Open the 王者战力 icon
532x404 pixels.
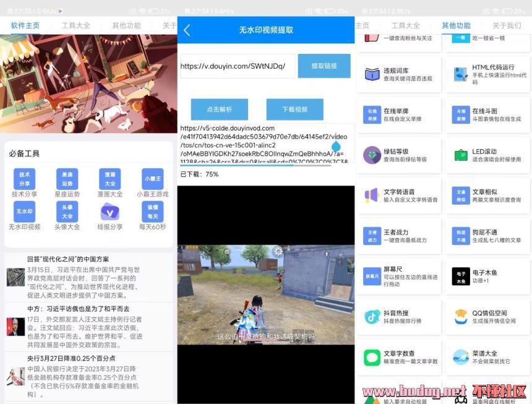372,236
